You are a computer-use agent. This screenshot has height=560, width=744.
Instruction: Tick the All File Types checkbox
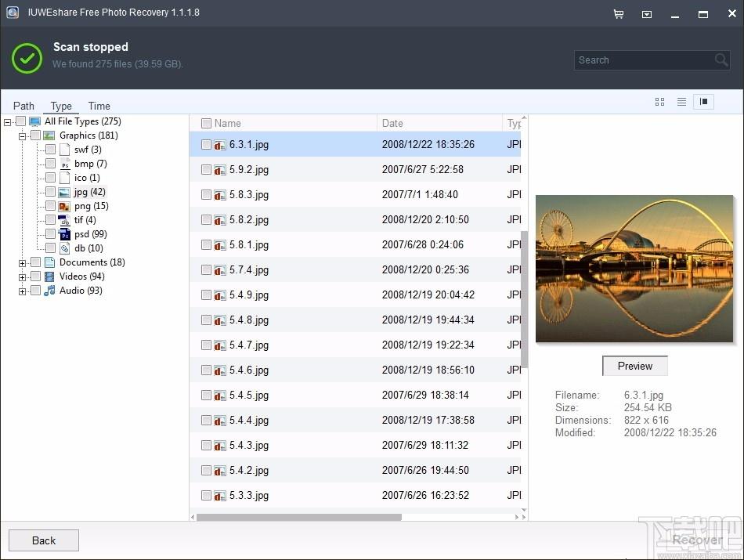[x=21, y=121]
